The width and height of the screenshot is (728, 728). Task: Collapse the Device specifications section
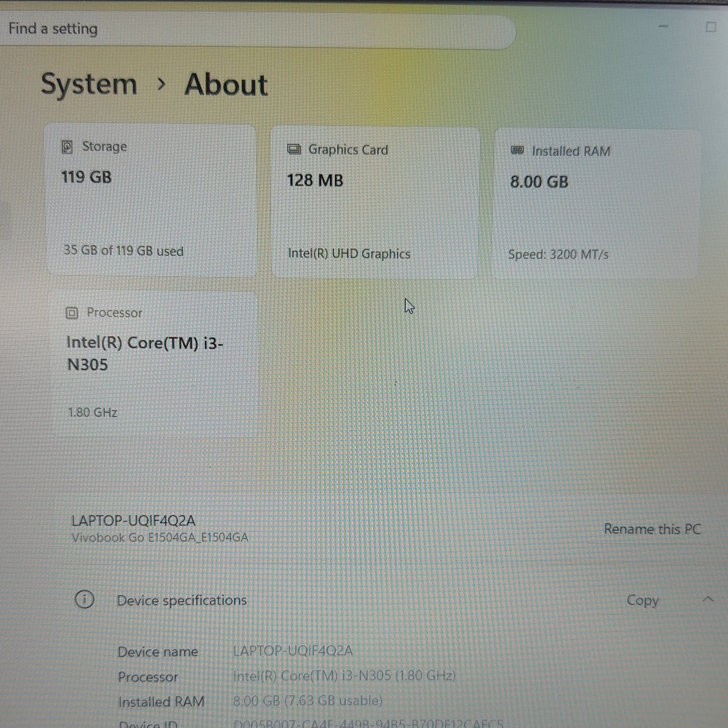click(x=707, y=599)
